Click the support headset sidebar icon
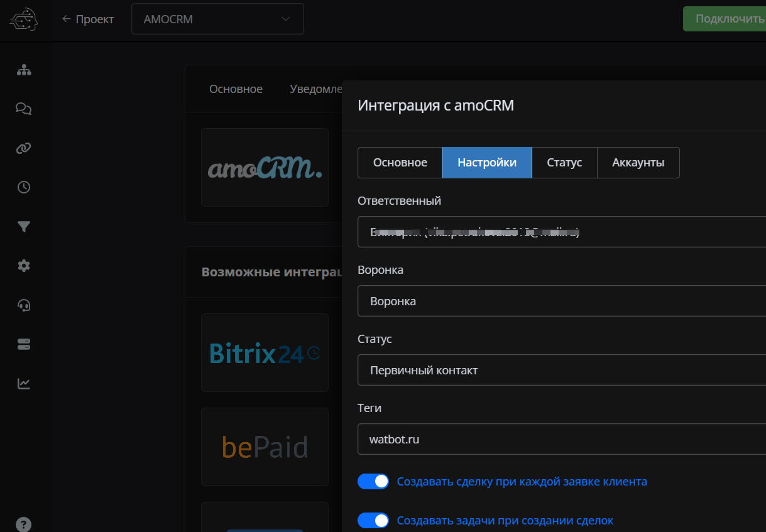This screenshot has height=532, width=766. [24, 305]
